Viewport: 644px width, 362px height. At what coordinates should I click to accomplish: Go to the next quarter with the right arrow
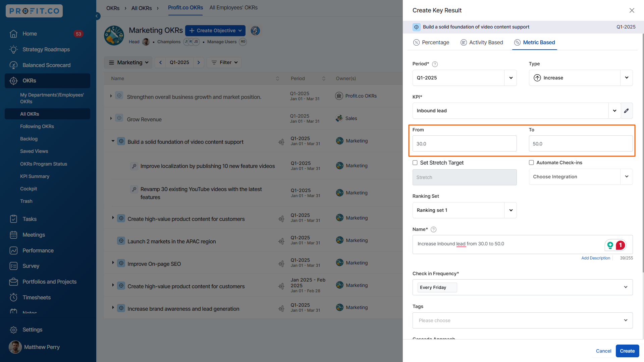point(199,62)
